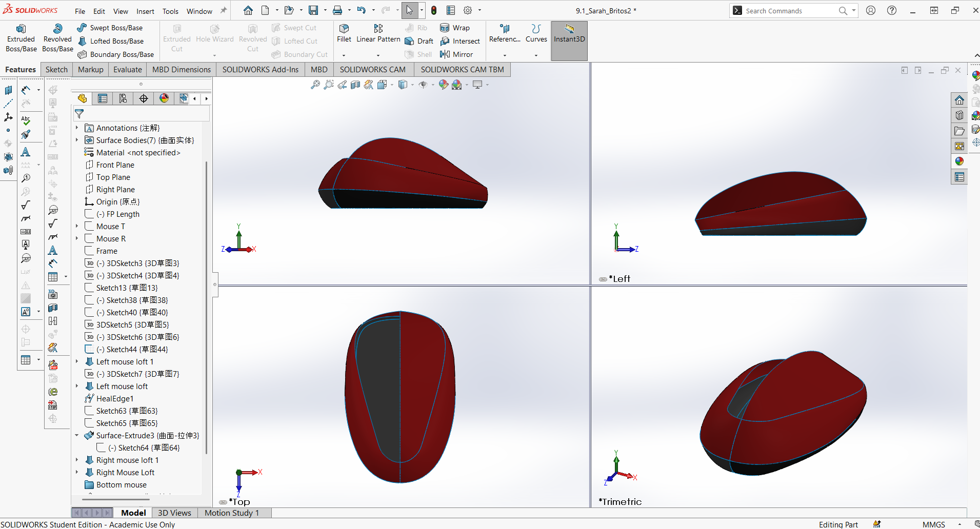Open the PropertyManager tab icon
The width and height of the screenshot is (980, 529).
103,98
